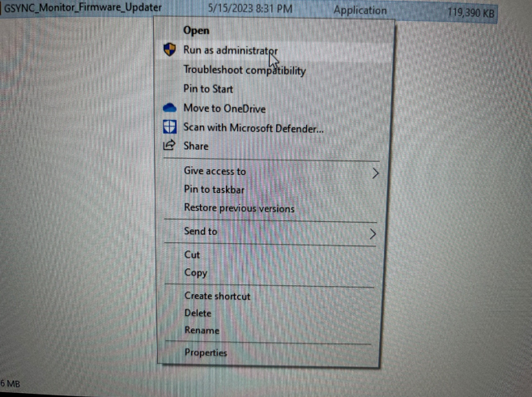Screen dimensions: 532x397
Task: Choose Share in the context menu
Action: (x=196, y=146)
